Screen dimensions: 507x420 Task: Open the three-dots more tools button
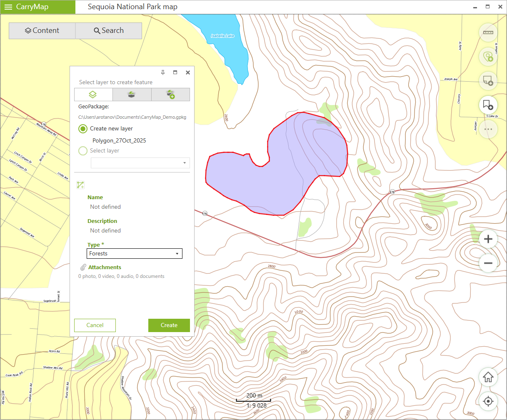[488, 129]
